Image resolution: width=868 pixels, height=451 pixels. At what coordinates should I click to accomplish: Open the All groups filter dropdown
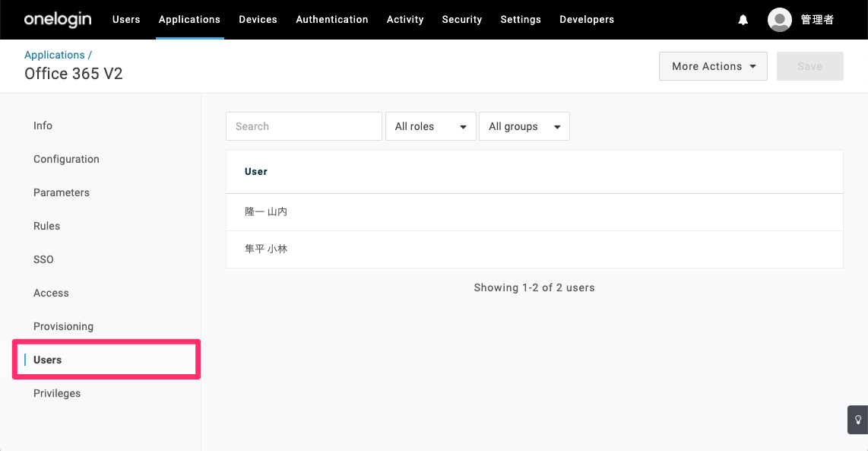(524, 126)
